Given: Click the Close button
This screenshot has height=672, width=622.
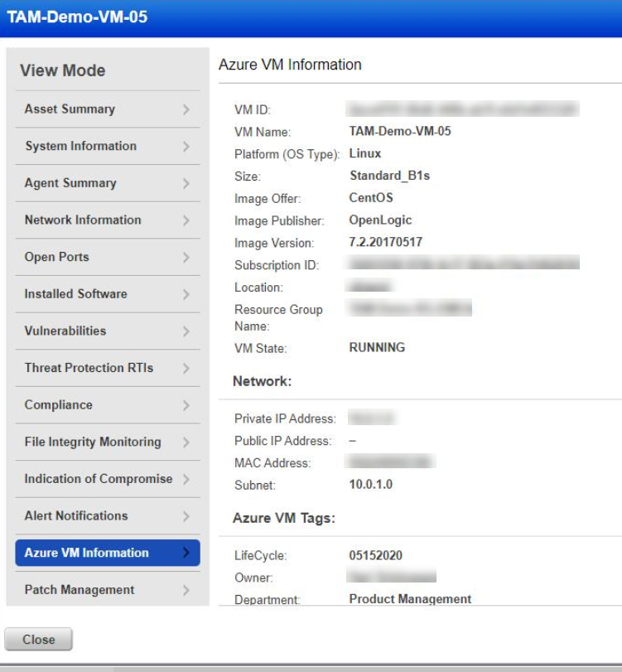Looking at the screenshot, I should pos(39,640).
